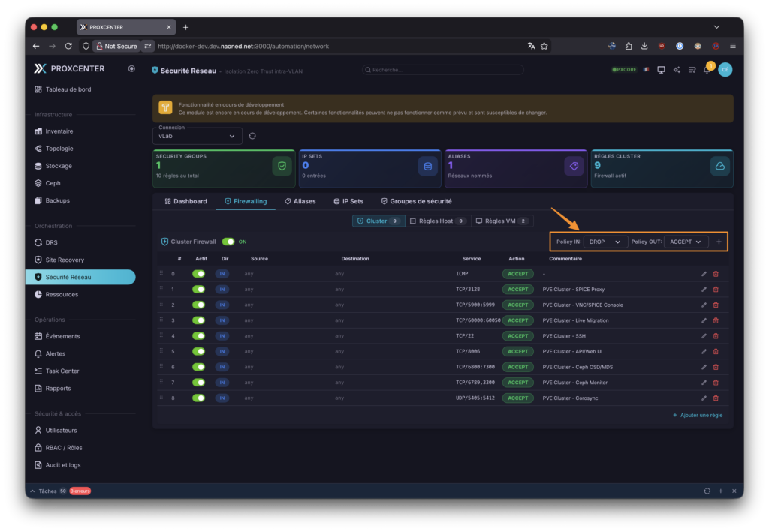Click the Security Groups shield card icon
Image resolution: width=769 pixels, height=532 pixels.
(282, 167)
